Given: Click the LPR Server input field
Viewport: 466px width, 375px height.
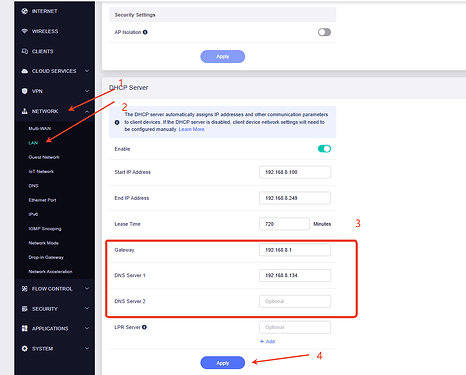Looking at the screenshot, I should pos(295,327).
